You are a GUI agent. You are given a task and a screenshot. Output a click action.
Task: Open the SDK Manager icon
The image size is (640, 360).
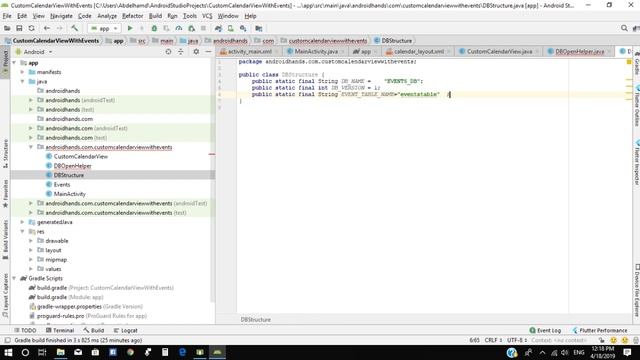[x=243, y=28]
